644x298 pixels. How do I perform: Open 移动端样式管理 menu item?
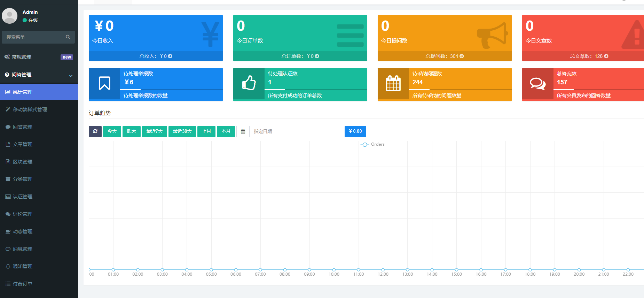click(39, 109)
